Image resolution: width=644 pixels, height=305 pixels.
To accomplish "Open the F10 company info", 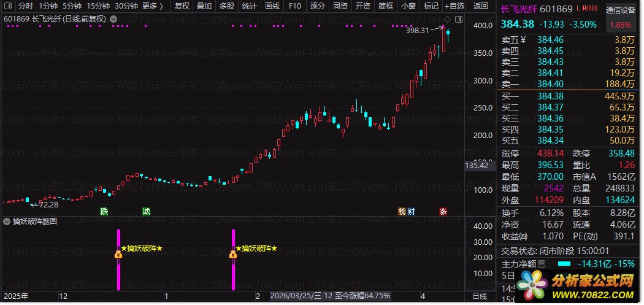I will [294, 6].
